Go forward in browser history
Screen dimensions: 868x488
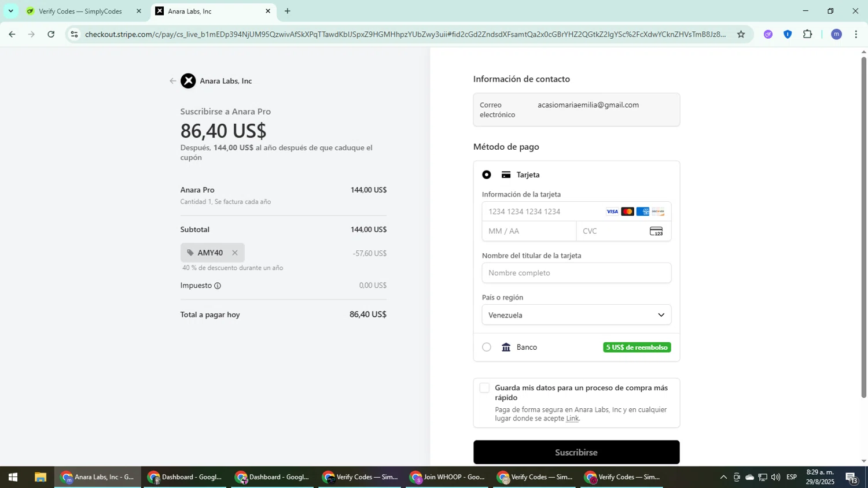31,34
